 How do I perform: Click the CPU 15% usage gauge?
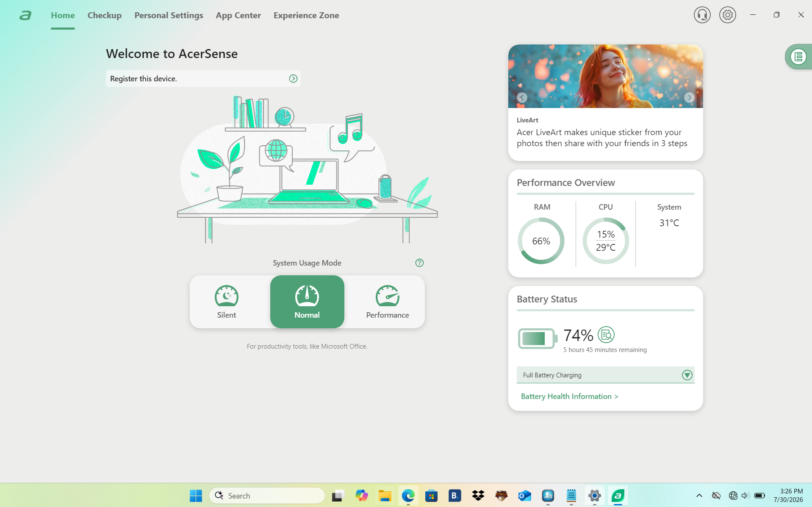(605, 241)
